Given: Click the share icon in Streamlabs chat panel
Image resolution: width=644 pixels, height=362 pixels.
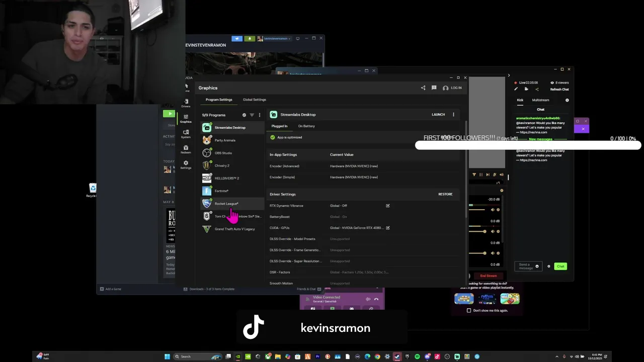Looking at the screenshot, I should point(537,89).
